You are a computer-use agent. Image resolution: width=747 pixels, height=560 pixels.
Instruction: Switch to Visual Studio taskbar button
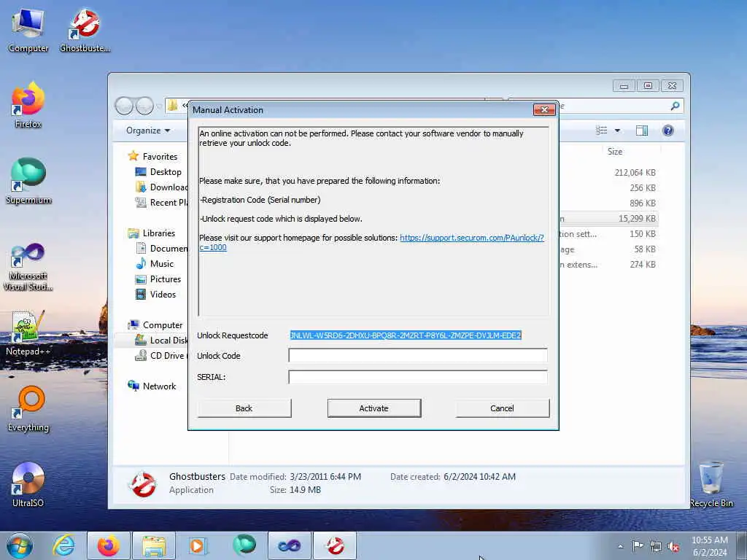(x=289, y=545)
